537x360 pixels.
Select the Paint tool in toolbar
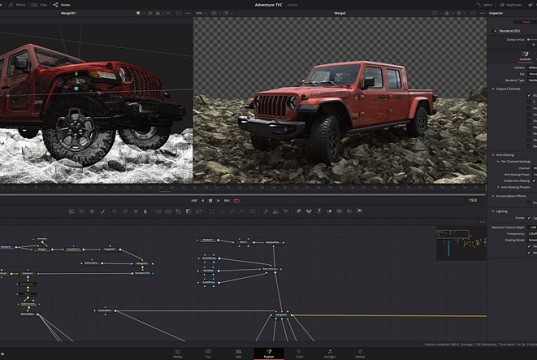coord(102,211)
